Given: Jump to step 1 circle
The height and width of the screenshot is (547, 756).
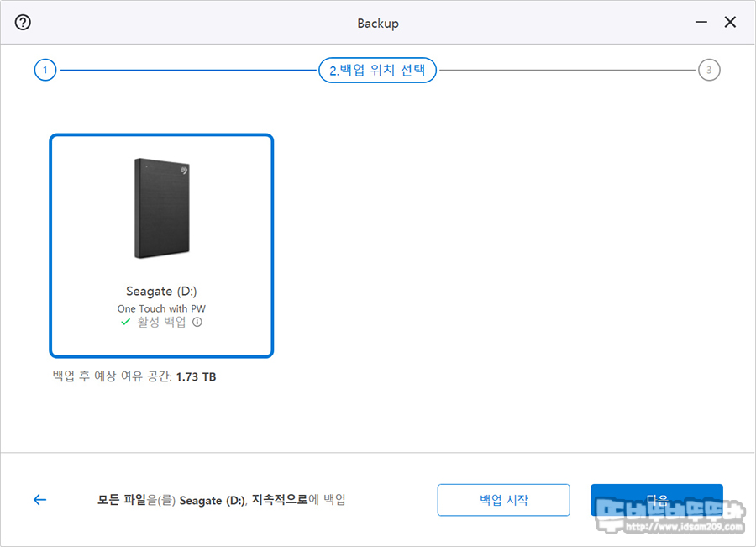Looking at the screenshot, I should tap(45, 70).
